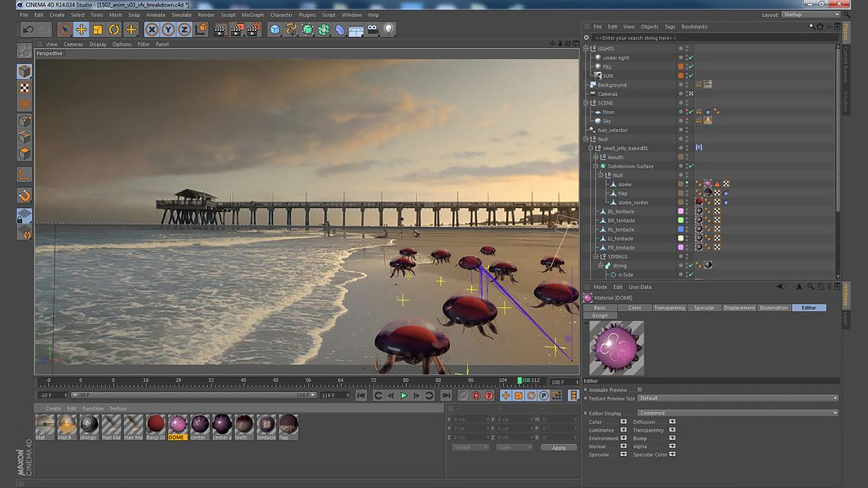Collapse the LIGHTS group in object tree
Image resolution: width=868 pixels, height=488 pixels.
click(586, 48)
